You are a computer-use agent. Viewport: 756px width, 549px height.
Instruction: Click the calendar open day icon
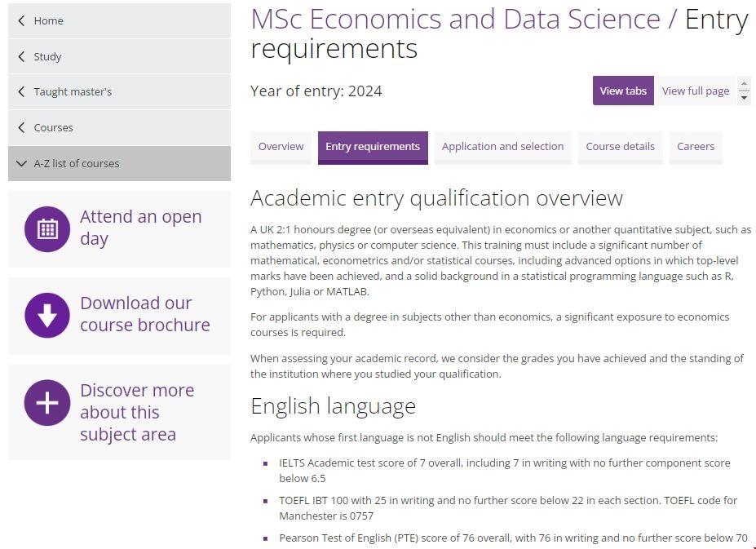click(x=47, y=229)
